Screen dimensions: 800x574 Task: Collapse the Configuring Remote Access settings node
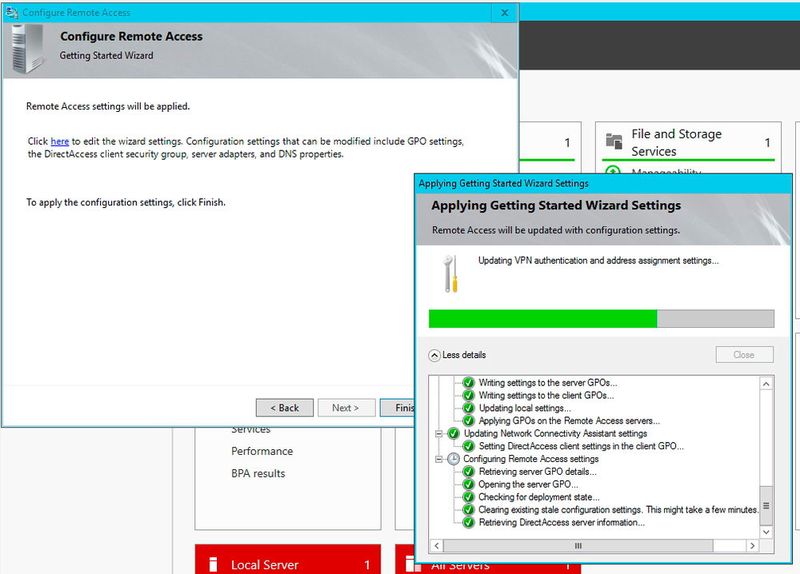439,459
